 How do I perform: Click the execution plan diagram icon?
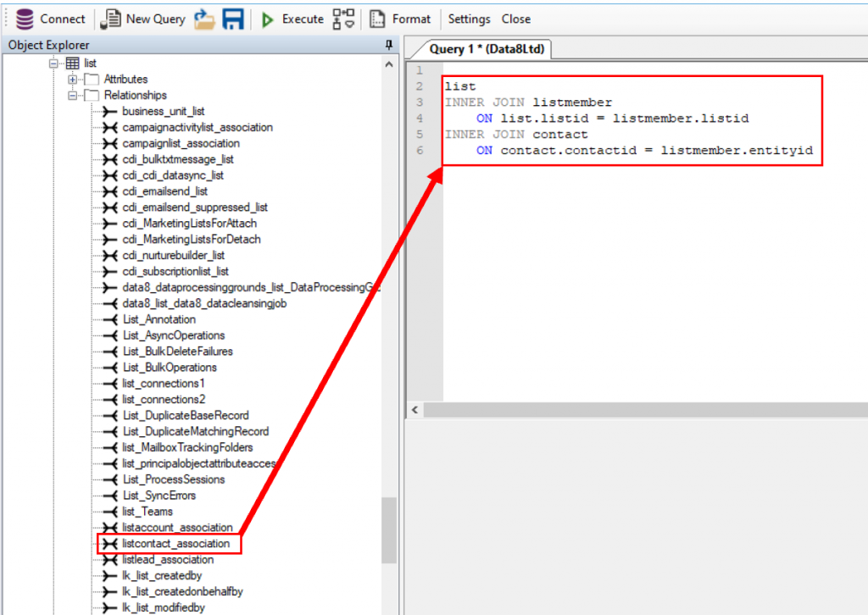point(343,19)
